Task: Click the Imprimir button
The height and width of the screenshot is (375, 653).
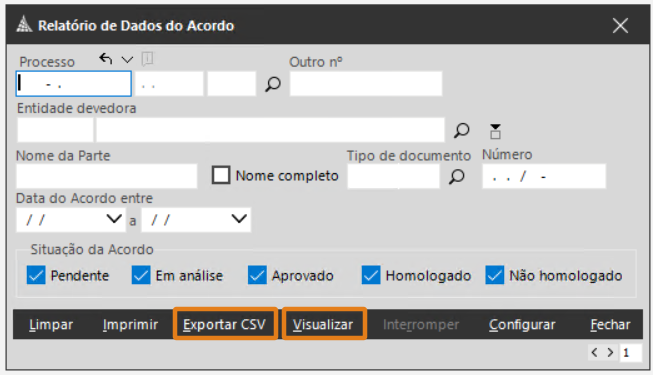Action: click(x=130, y=325)
